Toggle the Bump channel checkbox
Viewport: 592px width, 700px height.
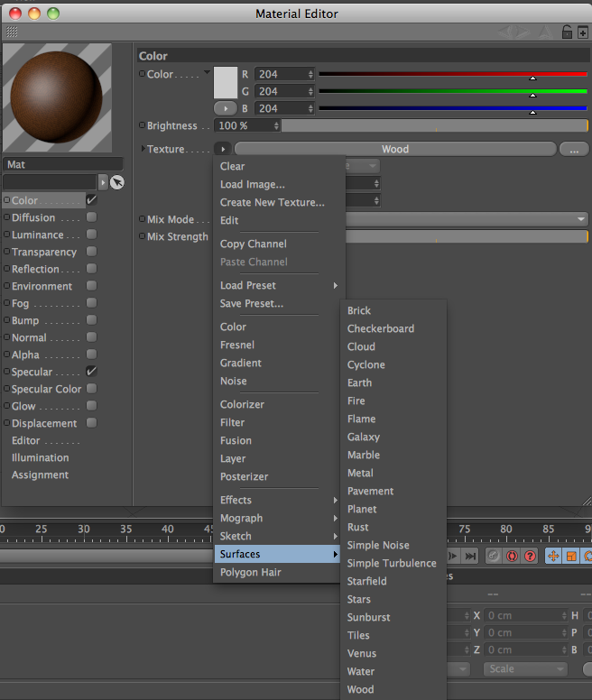point(91,320)
